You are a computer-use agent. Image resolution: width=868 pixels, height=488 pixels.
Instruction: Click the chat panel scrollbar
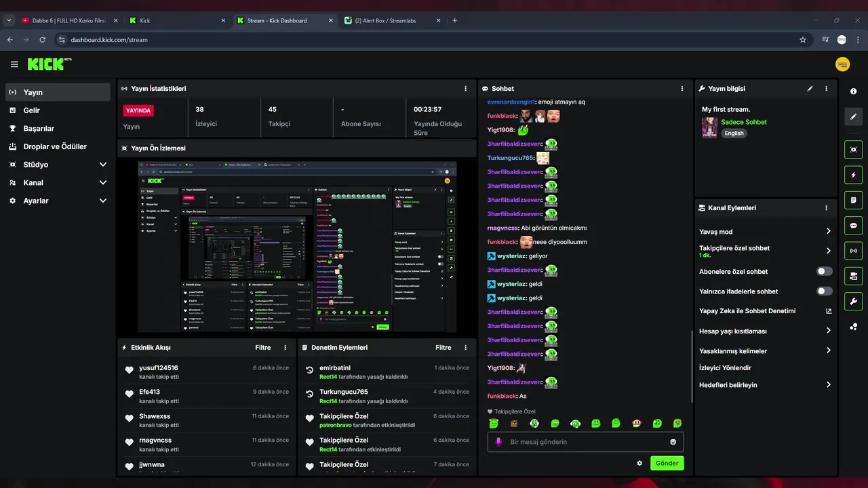(x=692, y=366)
